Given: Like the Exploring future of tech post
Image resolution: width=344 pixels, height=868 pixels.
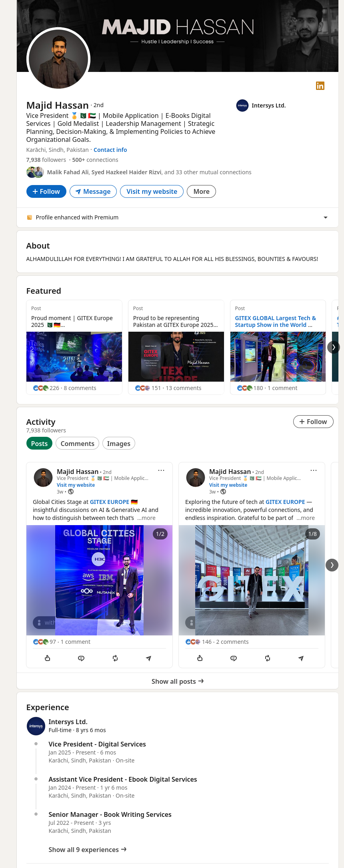Looking at the screenshot, I should [x=200, y=658].
